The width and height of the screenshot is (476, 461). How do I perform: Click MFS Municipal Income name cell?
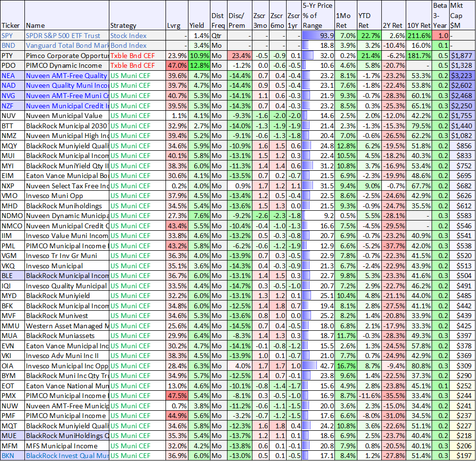click(67, 446)
